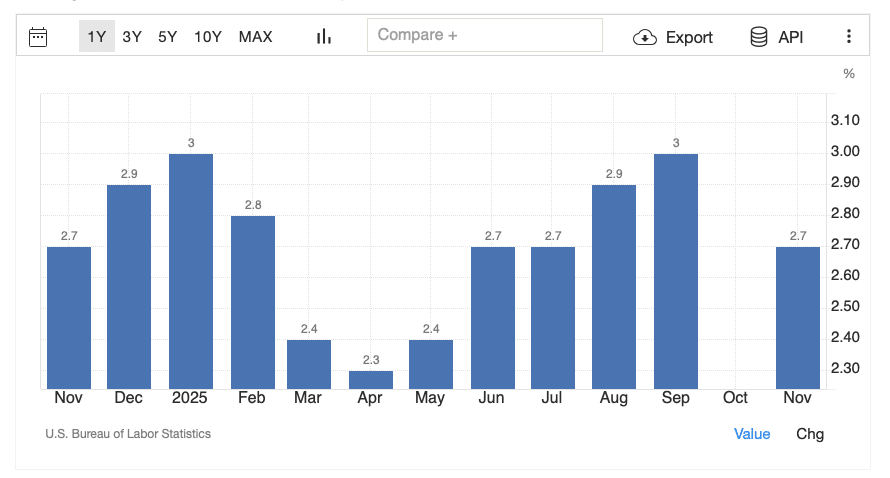Click the 2025 January bar showing 3
The width and height of the screenshot is (890, 478).
tap(191, 270)
